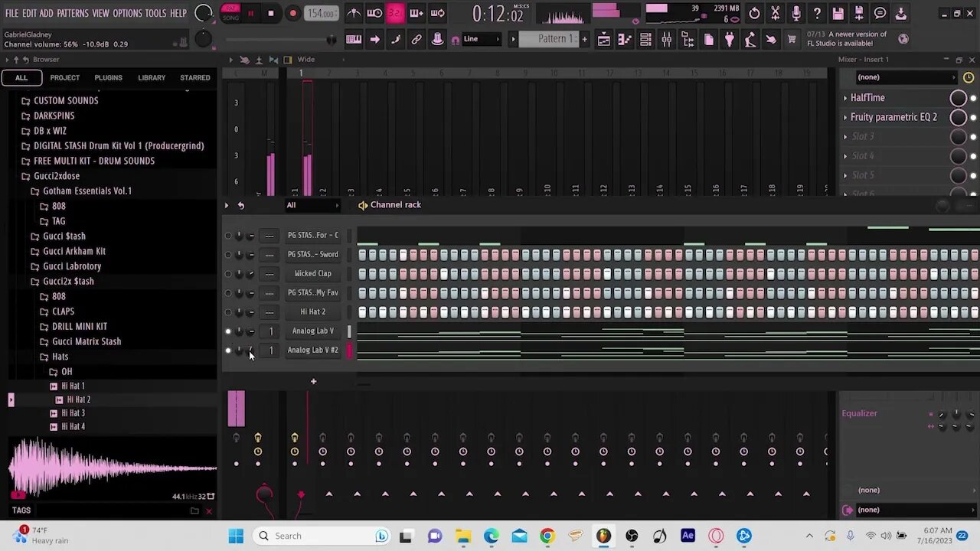Click the link chain icon in toolbar

point(416,39)
